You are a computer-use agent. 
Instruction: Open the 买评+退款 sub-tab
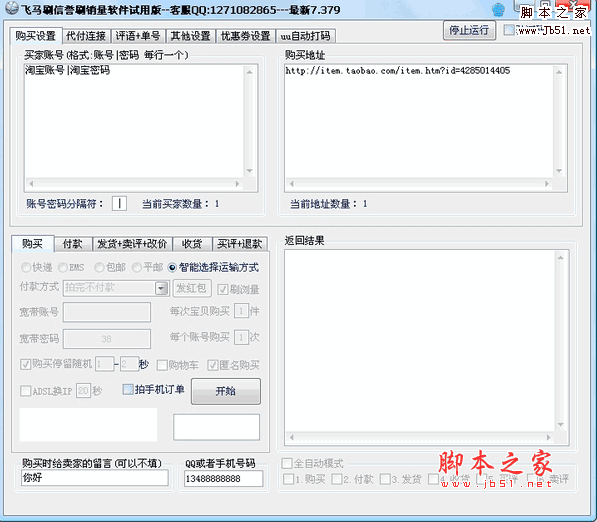click(x=239, y=244)
